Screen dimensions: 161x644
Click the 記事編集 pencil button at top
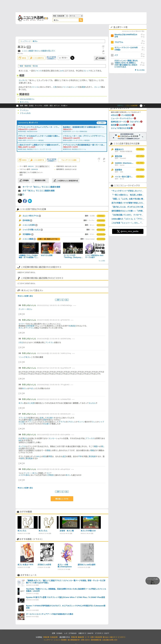(x=100, y=58)
